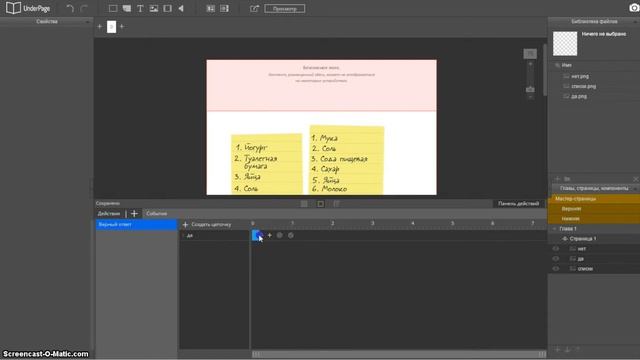Select the Нижняя master page row
The image size is (640, 360).
click(594, 219)
